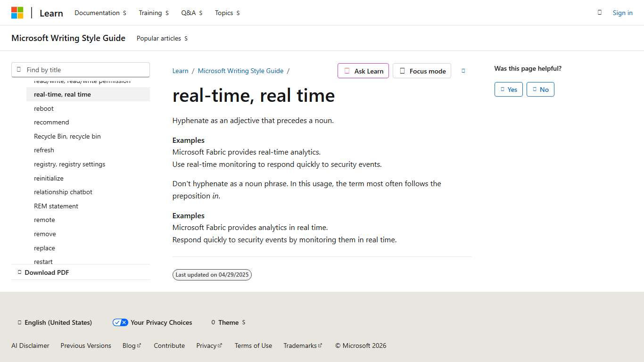Select the Theme icon in the footer
Image resolution: width=644 pixels, height=362 pixels.
[213, 322]
